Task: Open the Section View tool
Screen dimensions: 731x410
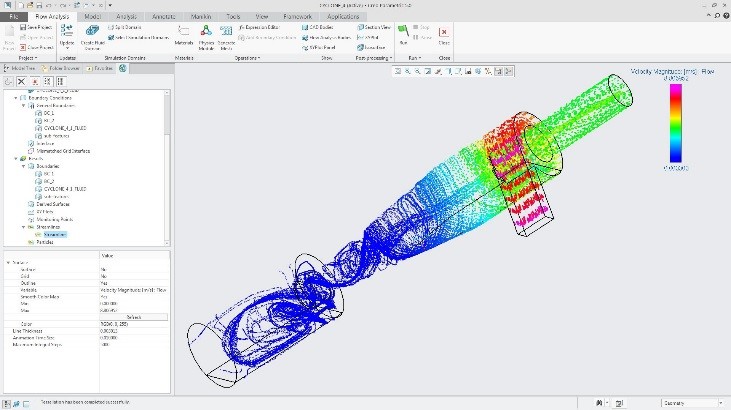Action: 376,26
